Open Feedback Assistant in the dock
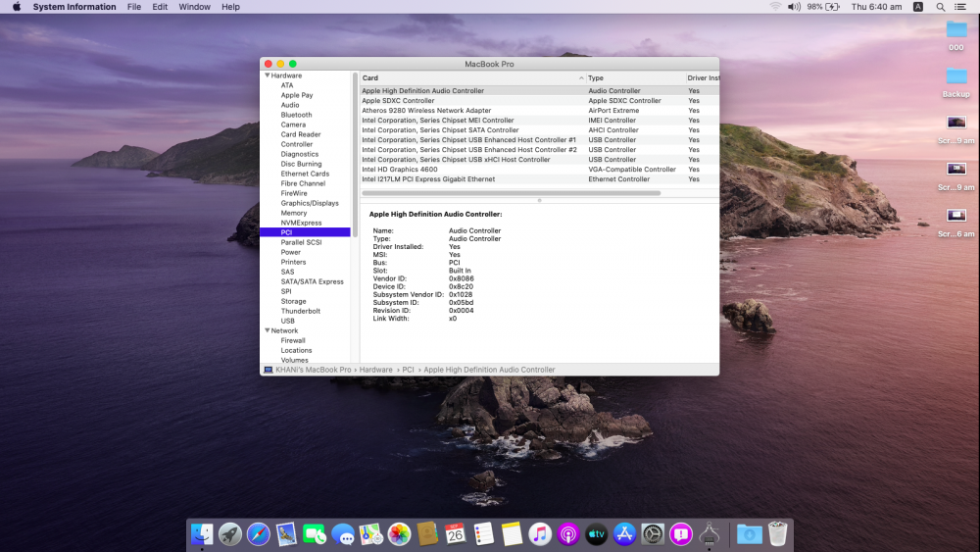This screenshot has height=552, width=980. (681, 534)
